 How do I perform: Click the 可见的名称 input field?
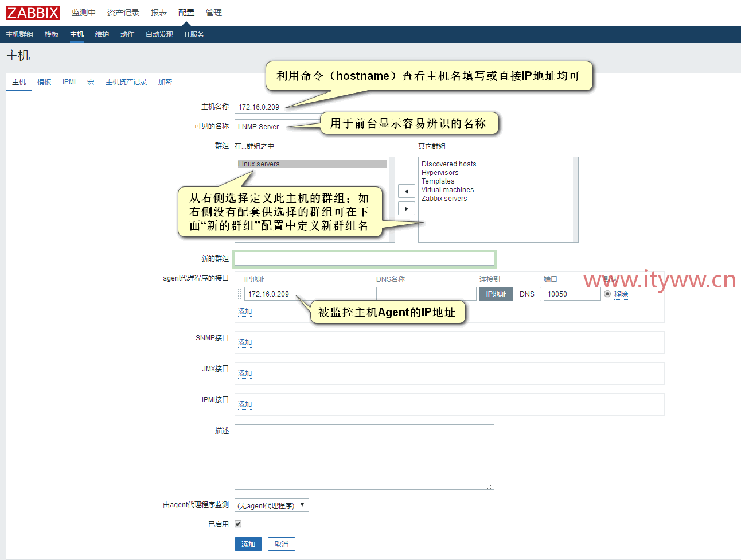pyautogui.click(x=364, y=126)
